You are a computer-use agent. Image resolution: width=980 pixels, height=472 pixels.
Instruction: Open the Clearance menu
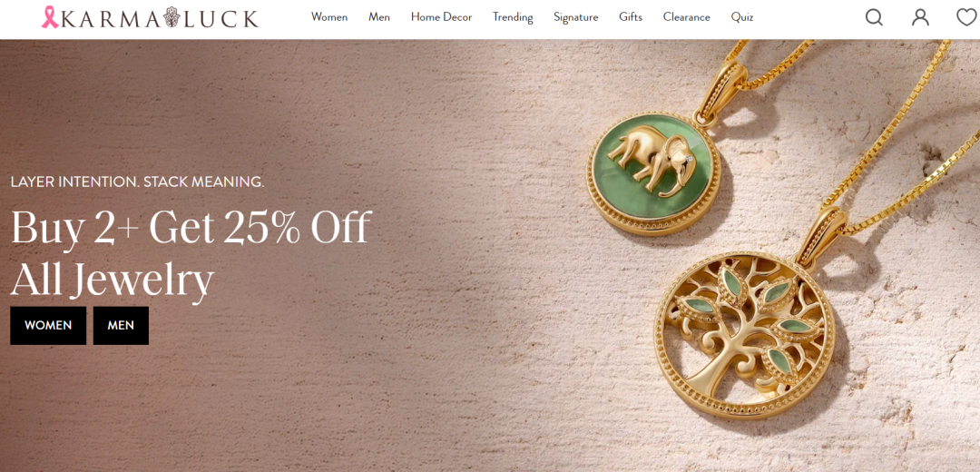click(x=686, y=17)
